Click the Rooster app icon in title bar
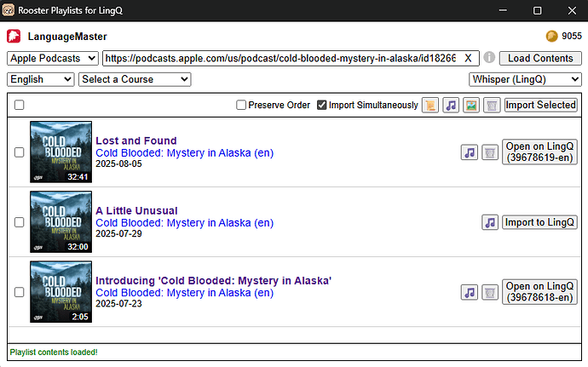 point(9,10)
